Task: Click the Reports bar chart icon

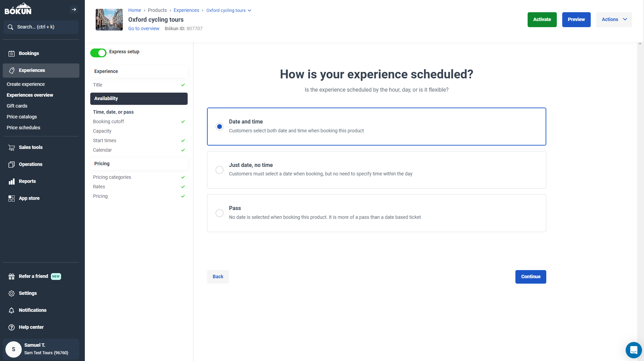Action: [x=12, y=182]
